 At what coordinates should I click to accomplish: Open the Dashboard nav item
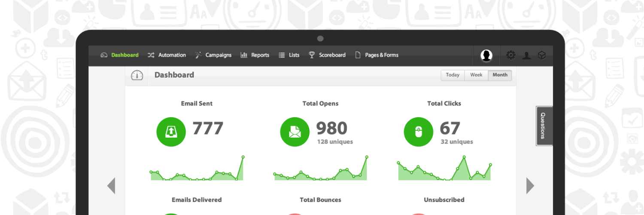click(119, 55)
